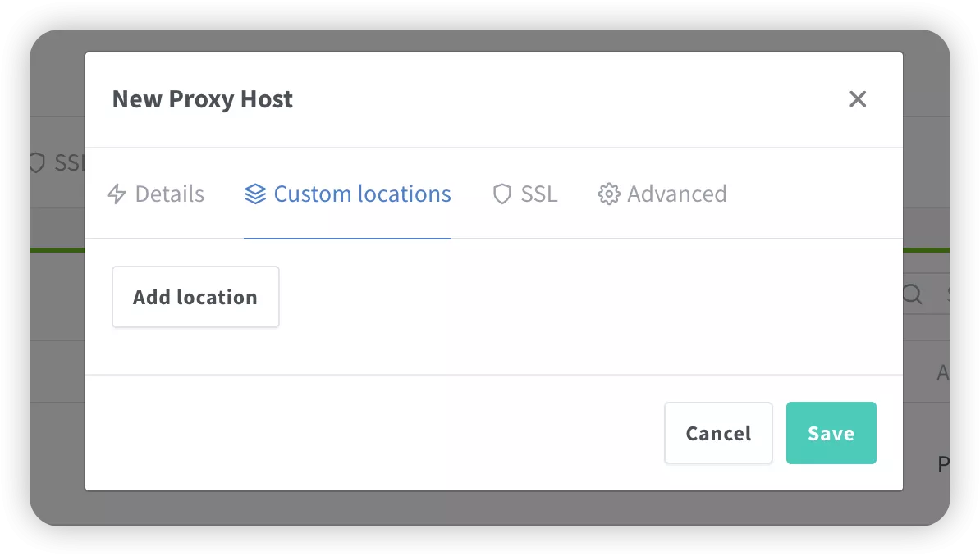
Task: Click the stacked layers icon for Custom locations
Action: [255, 194]
